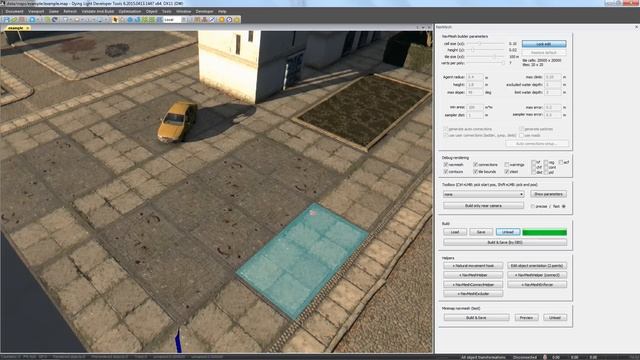
Task: Adjust the cell size (xz) slider
Action: [486, 43]
